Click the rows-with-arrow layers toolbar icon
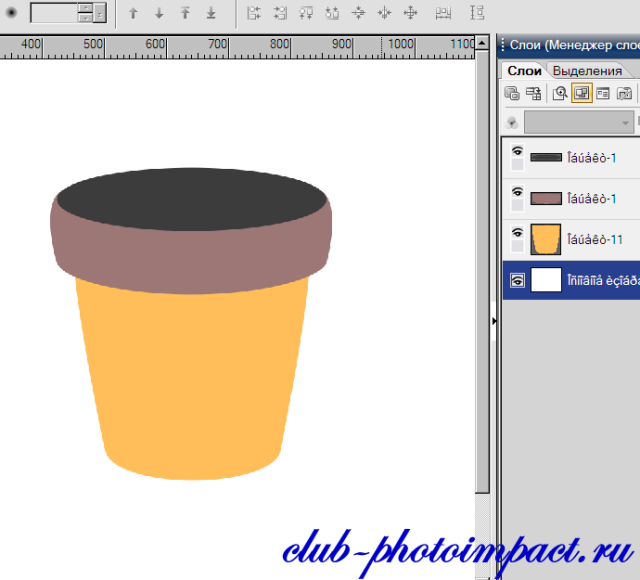The height and width of the screenshot is (580, 640). coord(533,93)
